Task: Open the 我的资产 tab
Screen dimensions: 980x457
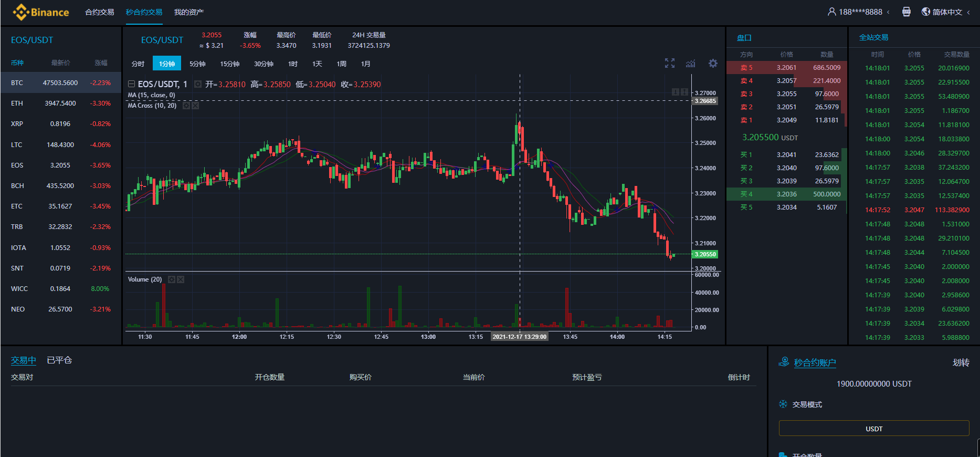Action: click(x=189, y=12)
